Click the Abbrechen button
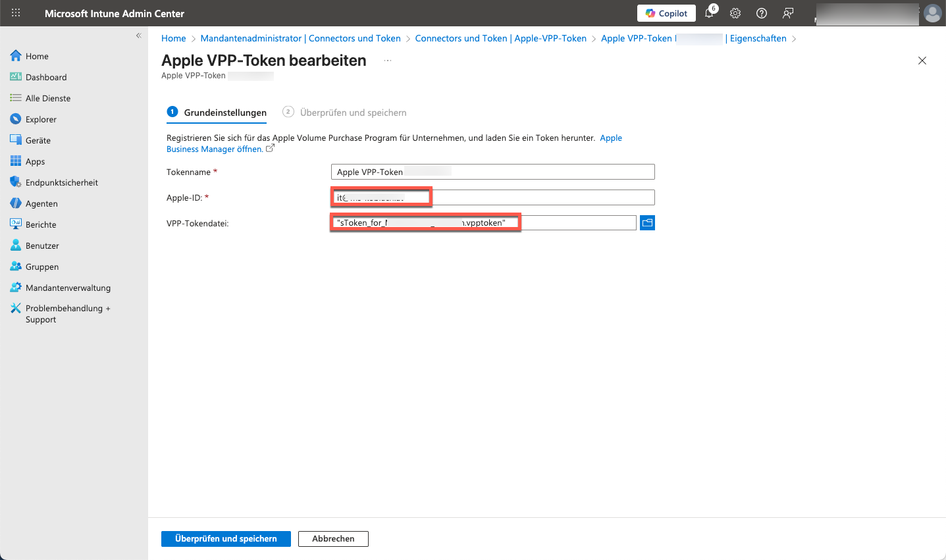This screenshot has width=946, height=560. [x=333, y=539]
